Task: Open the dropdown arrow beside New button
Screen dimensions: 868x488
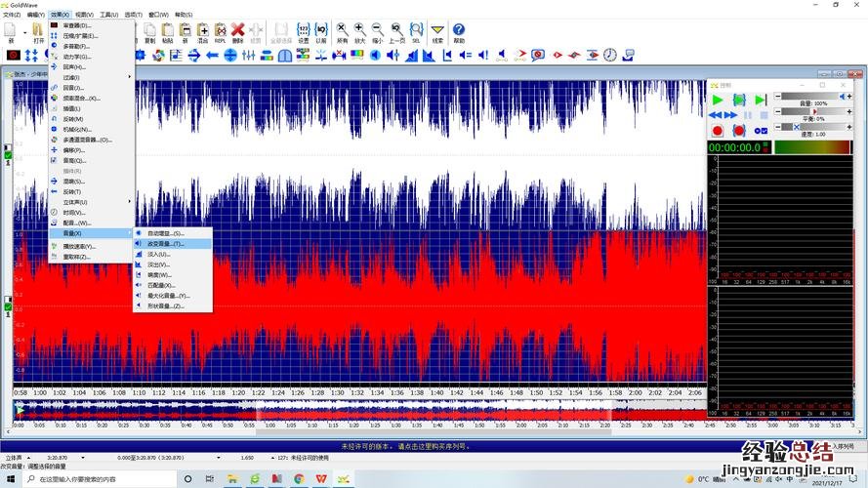Action: coord(25,32)
